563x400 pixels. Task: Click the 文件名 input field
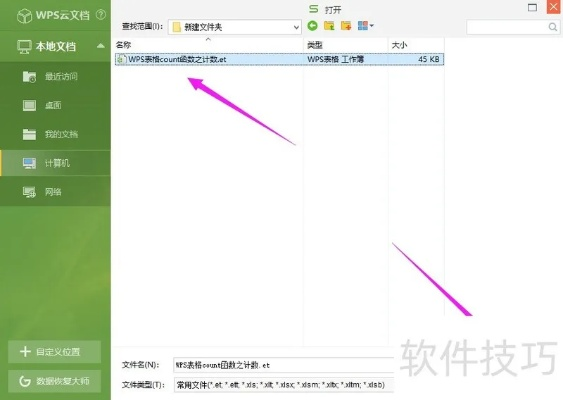click(284, 365)
